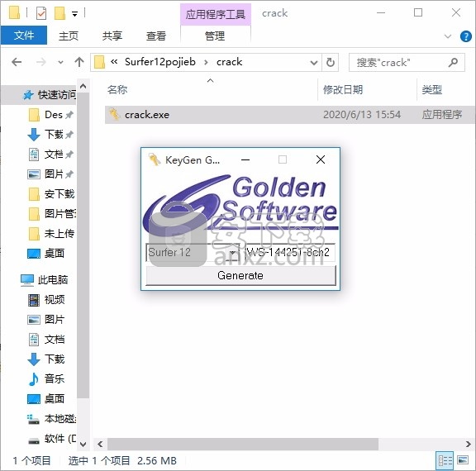Click the horizontal scrollbar right arrow
The height and width of the screenshot is (471, 476).
468,444
